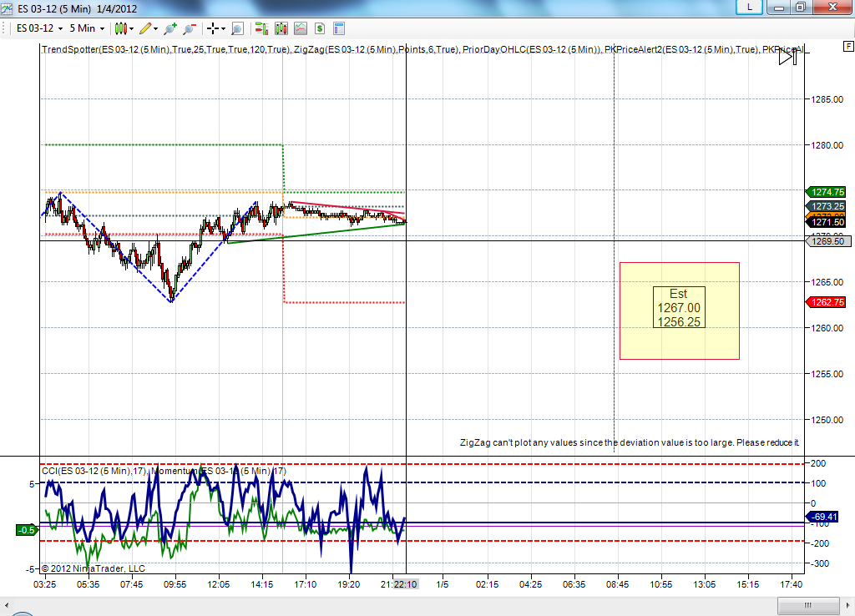
Task: Click the black 1271.50 price marker
Action: 826,222
